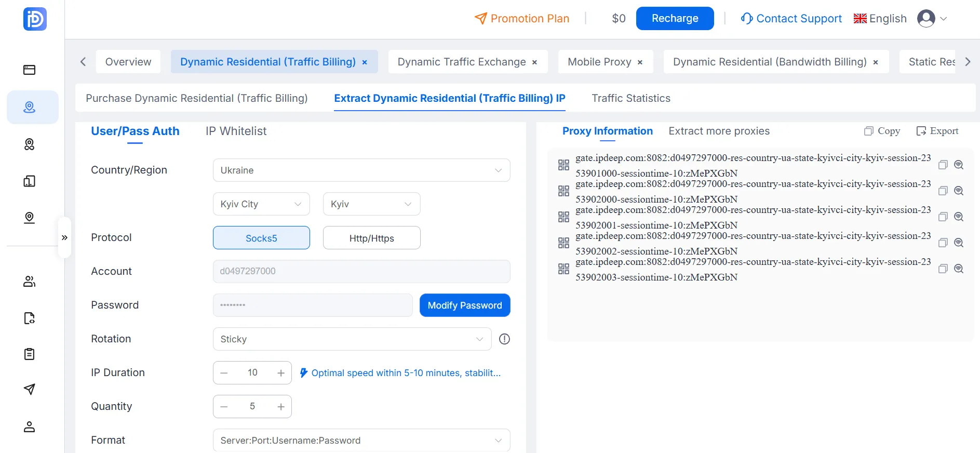The width and height of the screenshot is (980, 453).
Task: Click the sidebar clipboard icon
Action: tap(30, 354)
